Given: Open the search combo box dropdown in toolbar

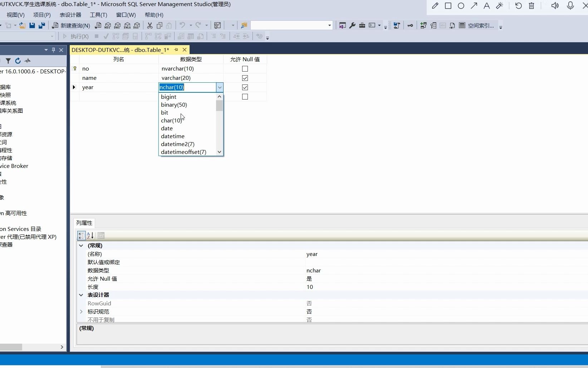Looking at the screenshot, I should pyautogui.click(x=329, y=25).
